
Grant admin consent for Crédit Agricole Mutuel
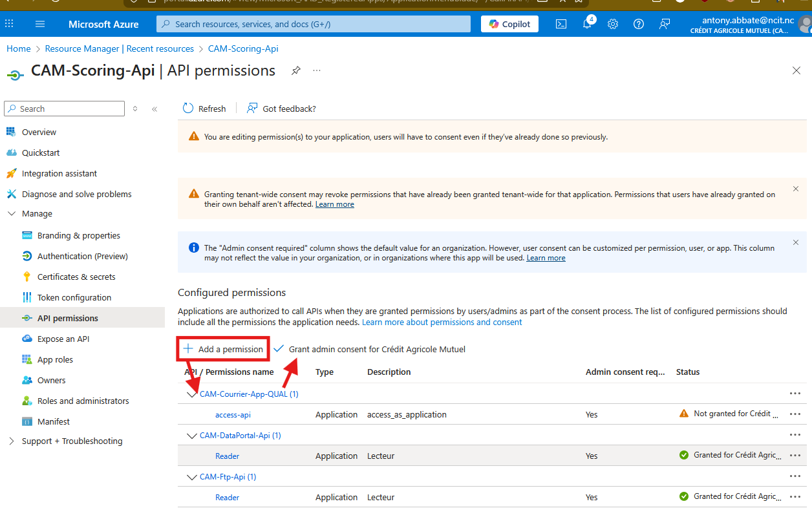click(x=370, y=349)
